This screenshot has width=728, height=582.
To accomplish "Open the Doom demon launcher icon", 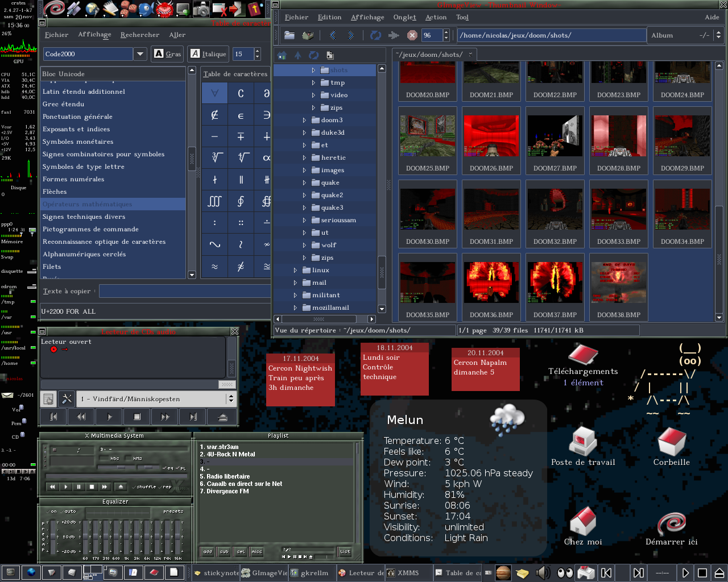I will (x=164, y=9).
